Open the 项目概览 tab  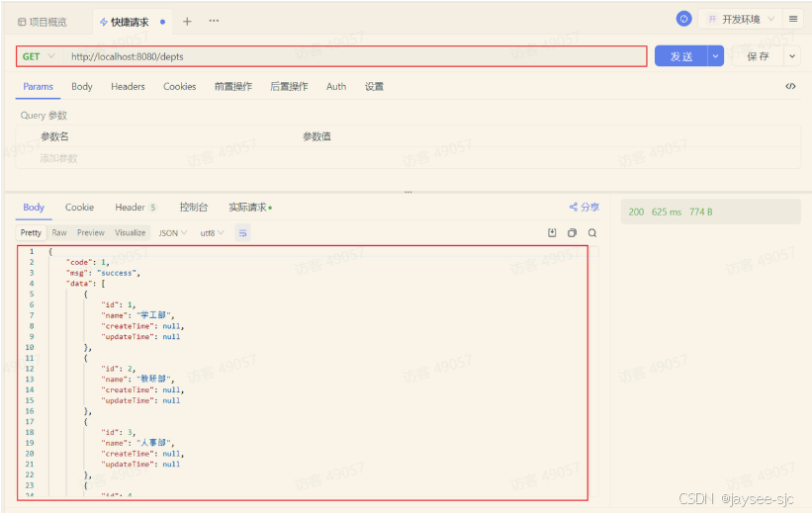[43, 22]
